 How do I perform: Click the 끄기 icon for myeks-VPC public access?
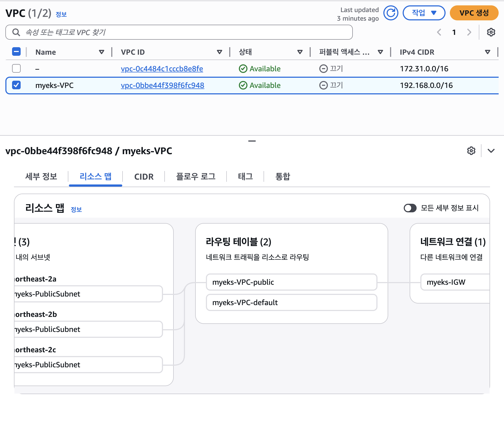[323, 85]
